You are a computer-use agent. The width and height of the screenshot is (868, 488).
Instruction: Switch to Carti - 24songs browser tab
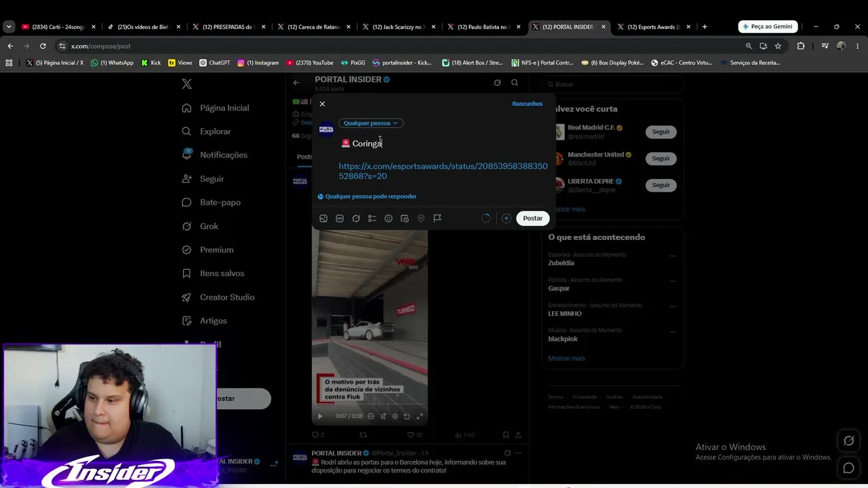pos(58,27)
